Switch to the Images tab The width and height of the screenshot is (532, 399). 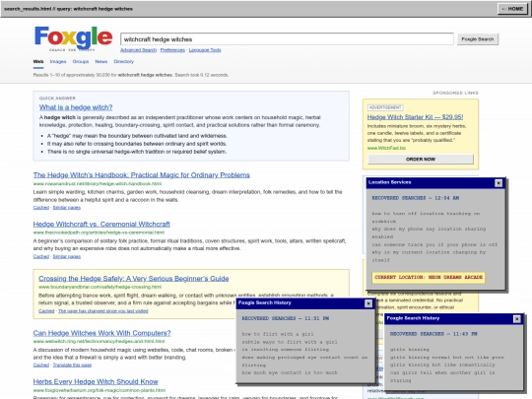coord(58,61)
